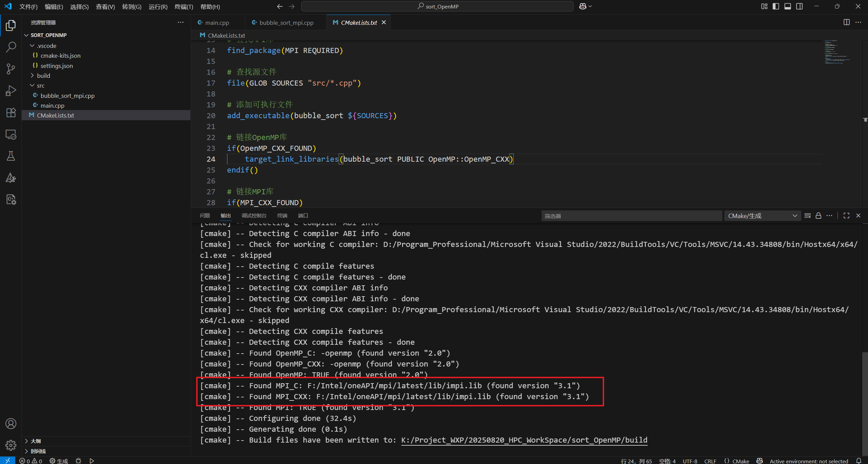Start debugging via the status bar bug icon
This screenshot has height=464, width=868.
coord(78,461)
